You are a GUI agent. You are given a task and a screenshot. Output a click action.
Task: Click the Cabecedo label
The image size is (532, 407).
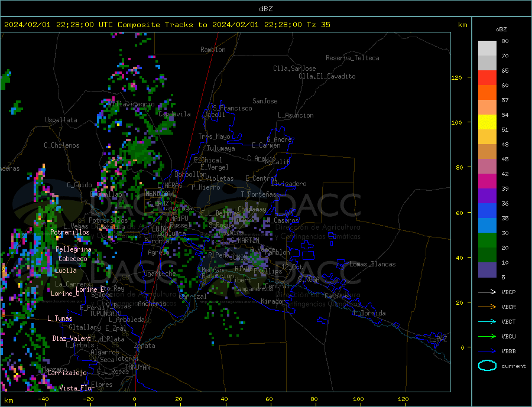click(x=73, y=259)
